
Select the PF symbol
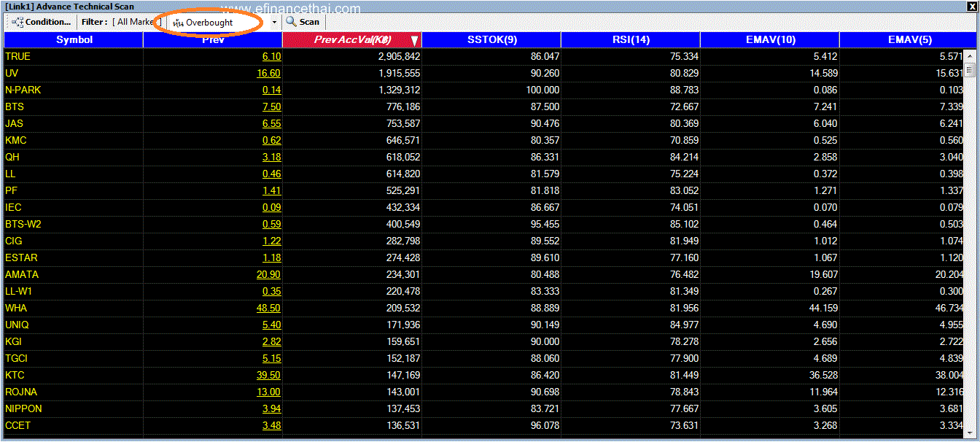coord(11,190)
